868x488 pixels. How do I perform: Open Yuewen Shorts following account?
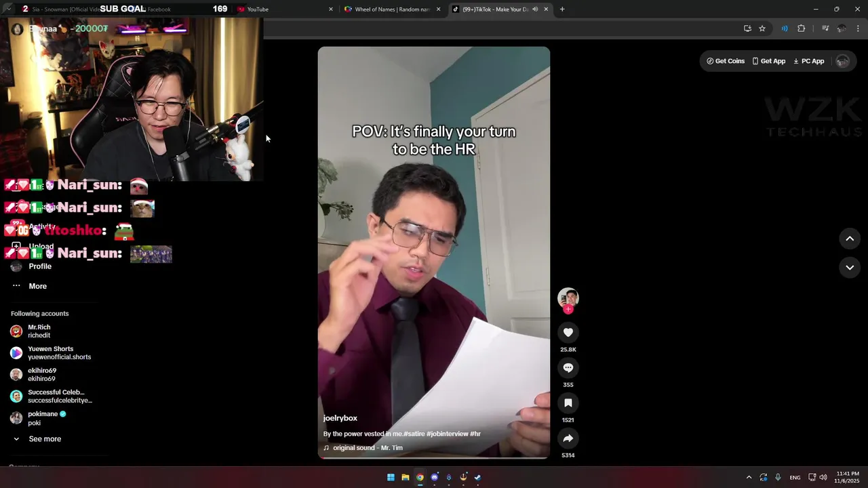pos(51,353)
